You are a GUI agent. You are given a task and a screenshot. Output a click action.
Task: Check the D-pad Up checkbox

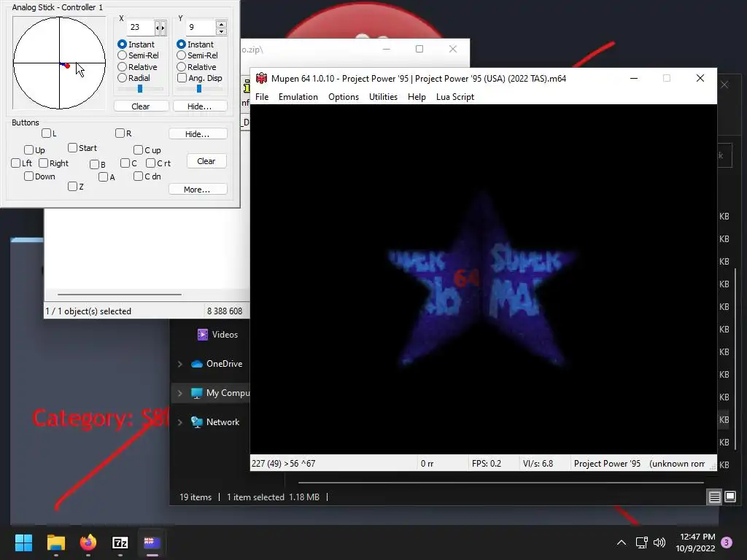coord(28,150)
